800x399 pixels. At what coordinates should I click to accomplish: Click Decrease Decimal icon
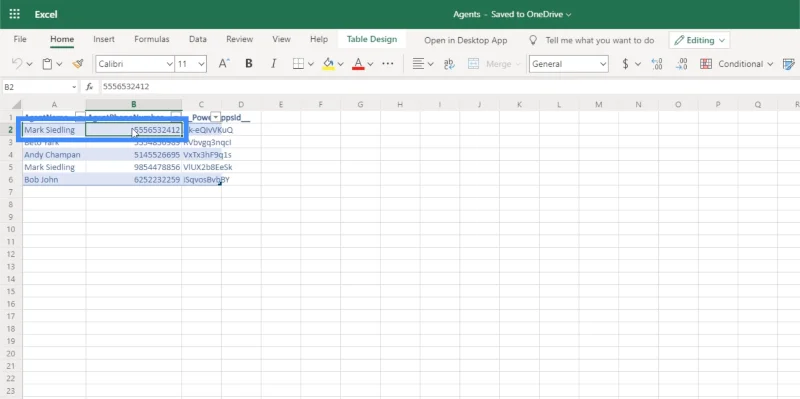tap(681, 64)
